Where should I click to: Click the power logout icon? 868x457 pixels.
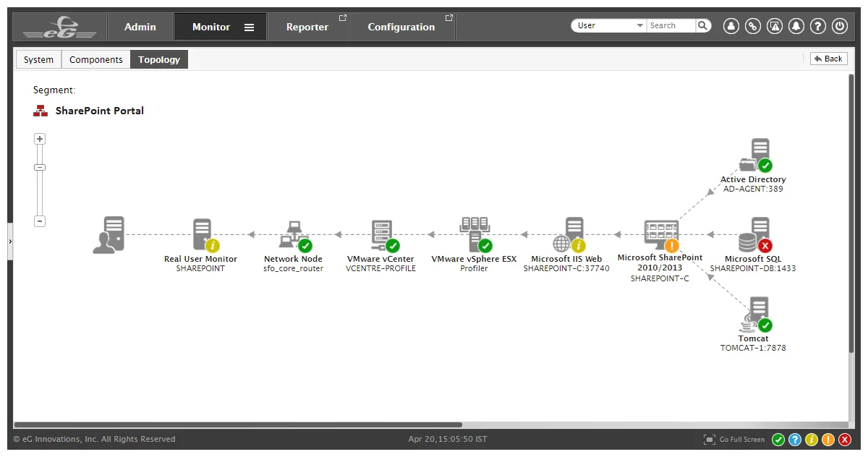840,26
